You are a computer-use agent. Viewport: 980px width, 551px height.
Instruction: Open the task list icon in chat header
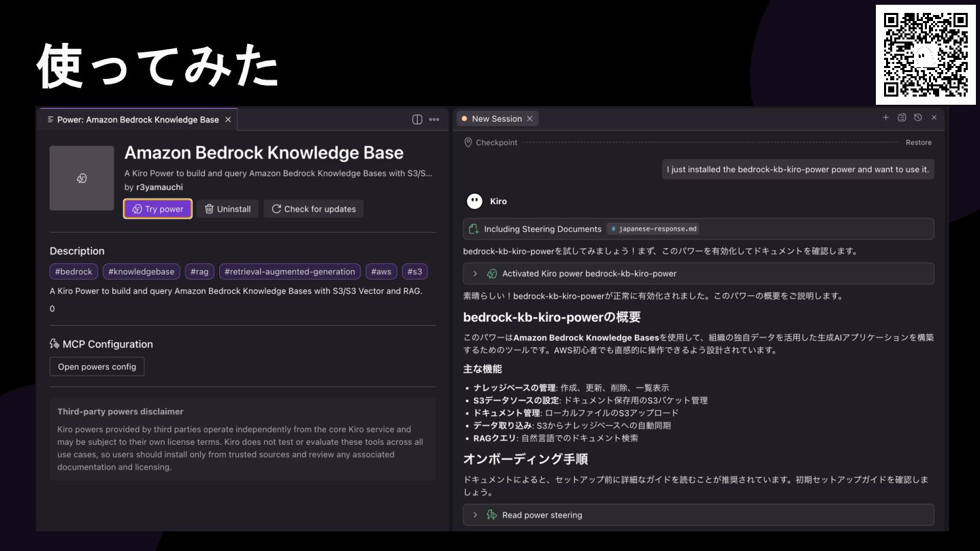(x=902, y=118)
